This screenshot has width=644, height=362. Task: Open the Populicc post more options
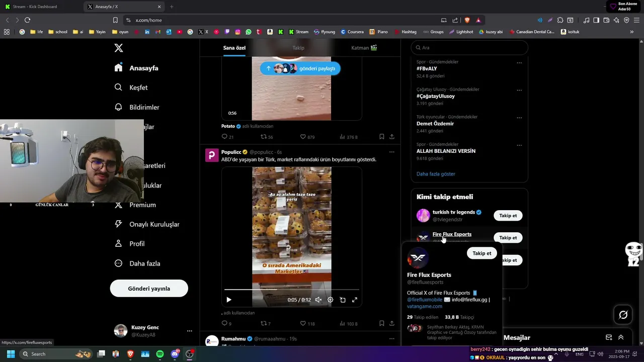click(392, 152)
